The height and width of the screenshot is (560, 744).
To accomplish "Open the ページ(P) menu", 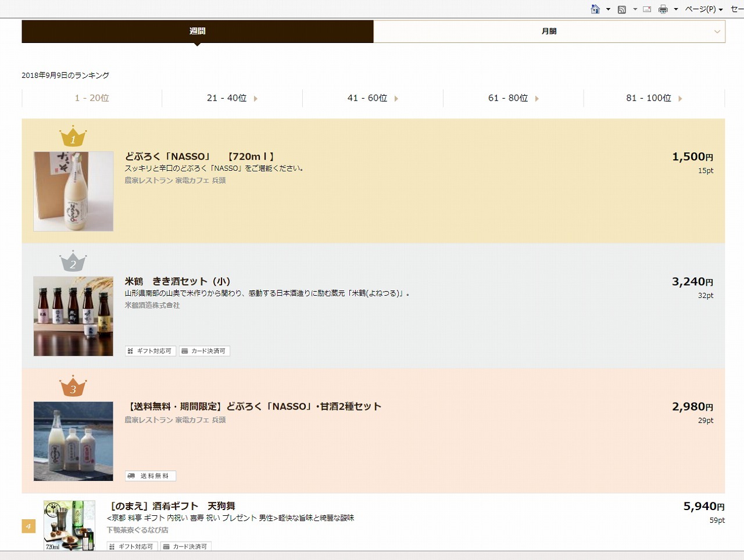I will 704,9.
